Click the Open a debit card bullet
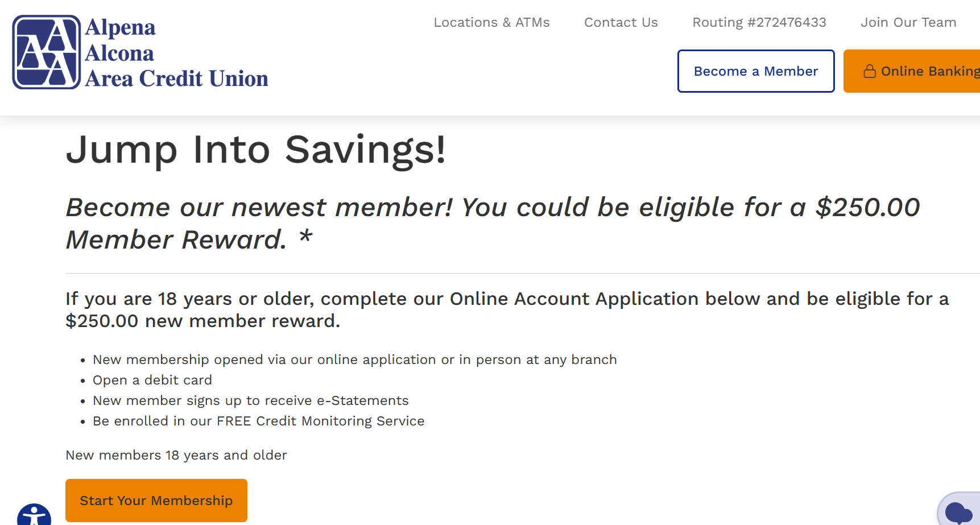 pyautogui.click(x=152, y=380)
